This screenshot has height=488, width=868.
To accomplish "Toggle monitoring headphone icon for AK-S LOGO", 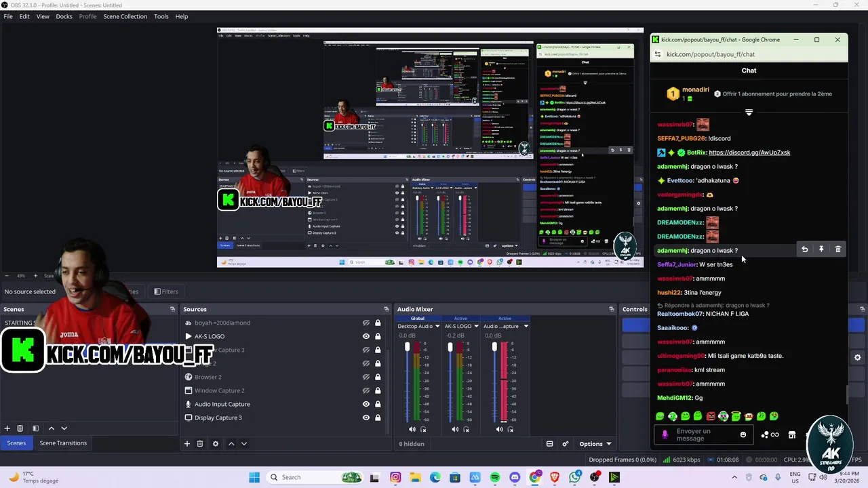I will point(467,429).
